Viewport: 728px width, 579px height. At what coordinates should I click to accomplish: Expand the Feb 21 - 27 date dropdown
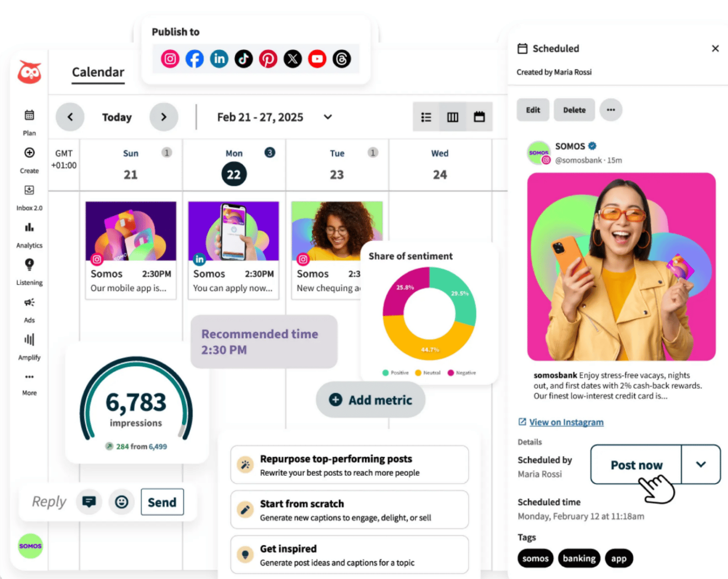pos(328,117)
